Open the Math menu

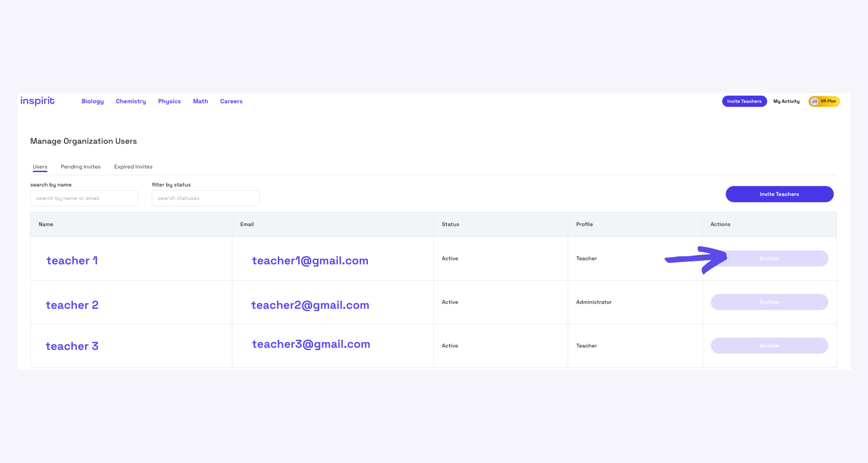point(200,101)
